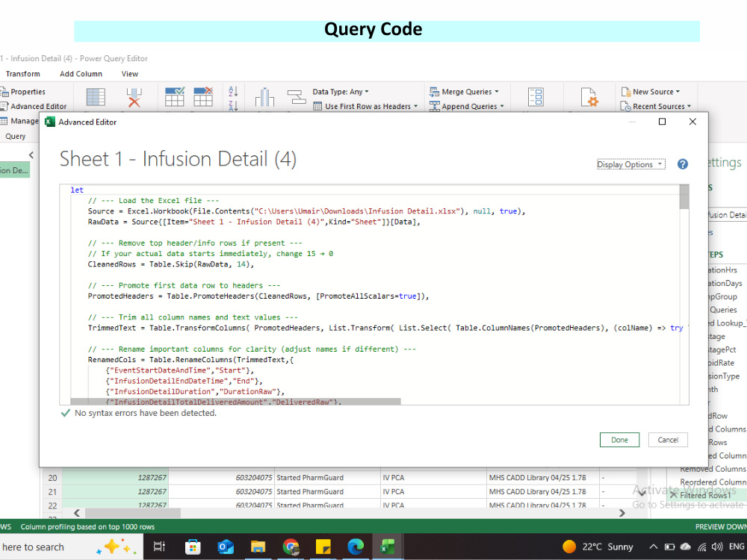
Task: Click the CleanedRows line in the code
Action: (x=170, y=264)
